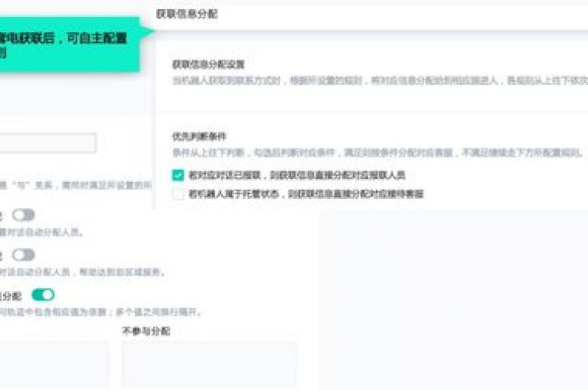
Task: Click the description starting with 条件从上往下判断
Action: point(378,153)
